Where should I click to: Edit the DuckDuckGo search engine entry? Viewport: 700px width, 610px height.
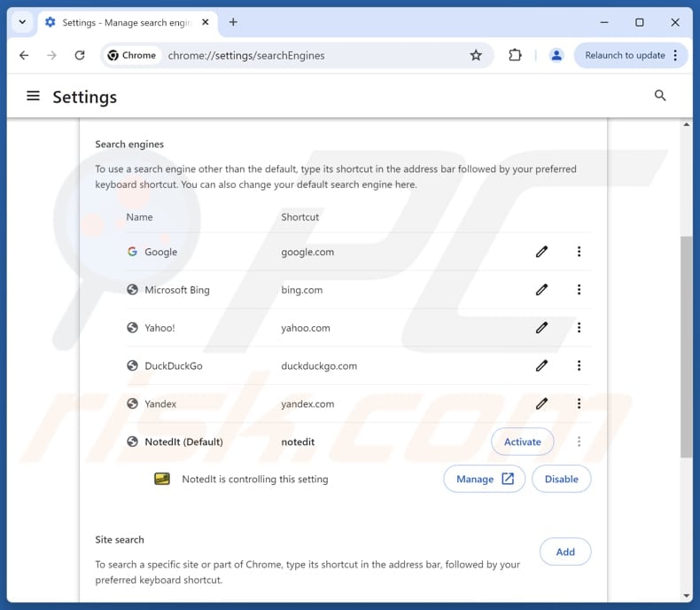[x=541, y=365]
